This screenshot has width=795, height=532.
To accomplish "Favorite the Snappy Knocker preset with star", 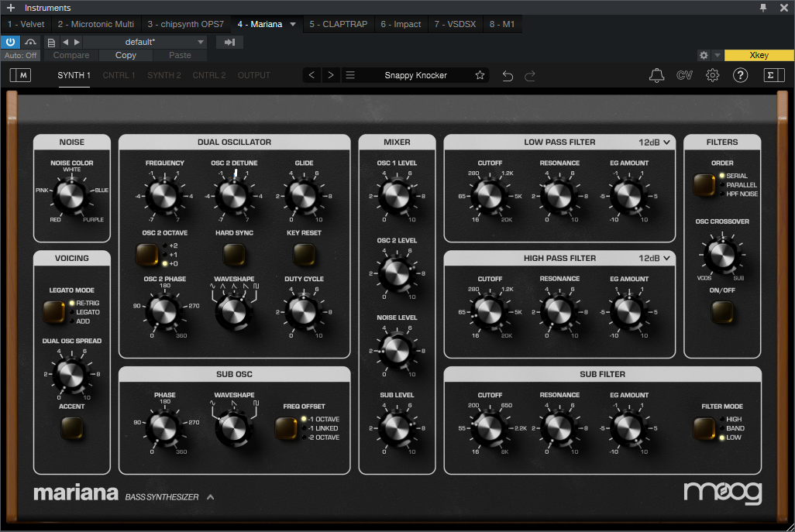I will pyautogui.click(x=480, y=75).
